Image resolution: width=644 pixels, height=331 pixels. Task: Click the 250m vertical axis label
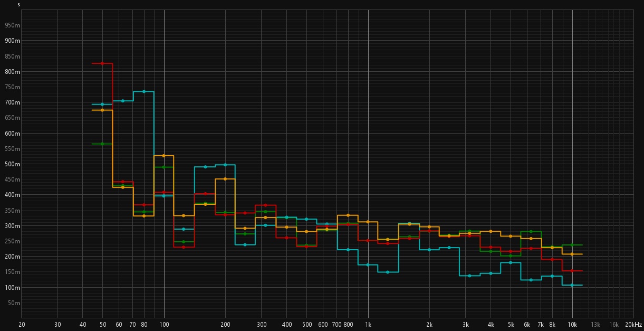tap(13, 241)
